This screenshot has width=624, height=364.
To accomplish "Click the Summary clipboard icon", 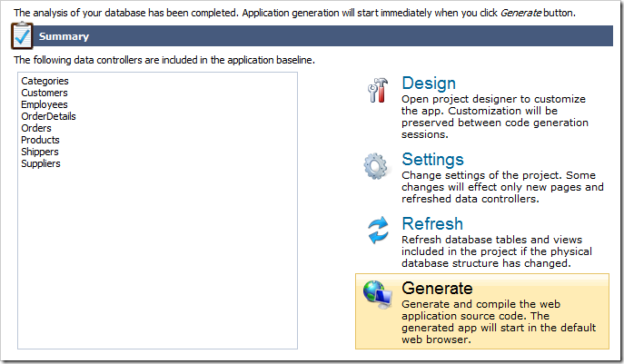I will (24, 36).
